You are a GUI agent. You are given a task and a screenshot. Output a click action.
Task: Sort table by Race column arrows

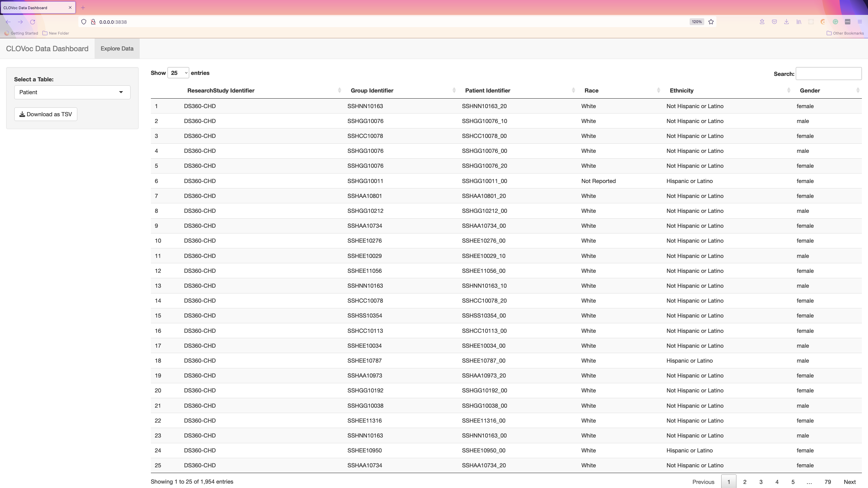tap(658, 90)
